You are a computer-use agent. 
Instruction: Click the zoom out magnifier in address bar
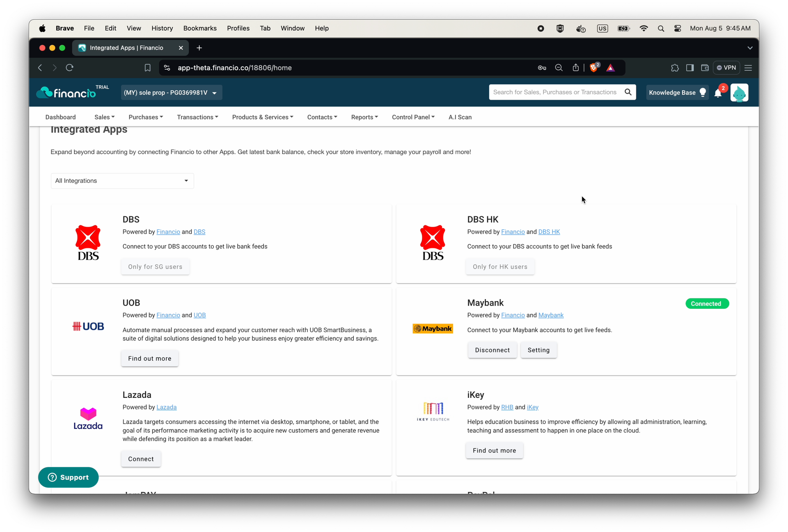(x=559, y=68)
